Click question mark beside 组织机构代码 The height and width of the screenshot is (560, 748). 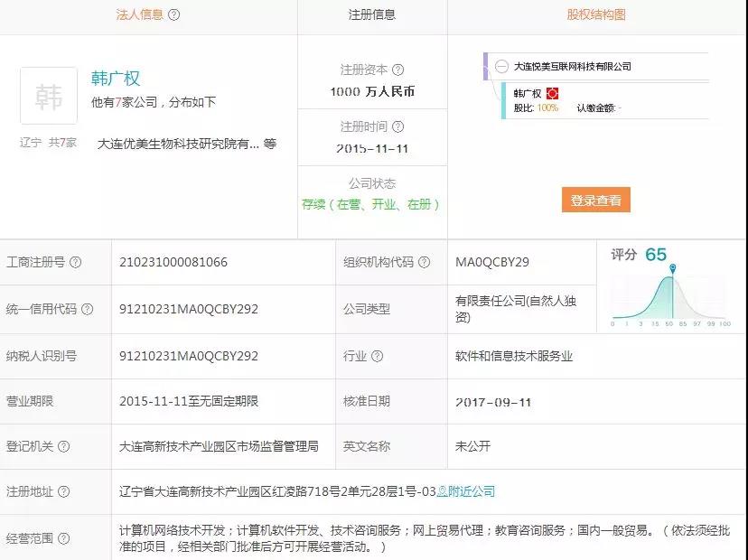pyautogui.click(x=425, y=262)
